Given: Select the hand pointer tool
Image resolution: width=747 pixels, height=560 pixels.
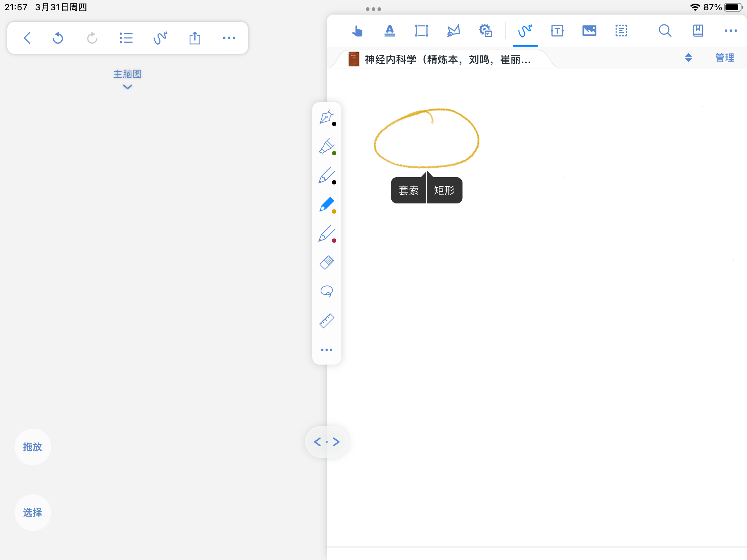Looking at the screenshot, I should [x=357, y=31].
